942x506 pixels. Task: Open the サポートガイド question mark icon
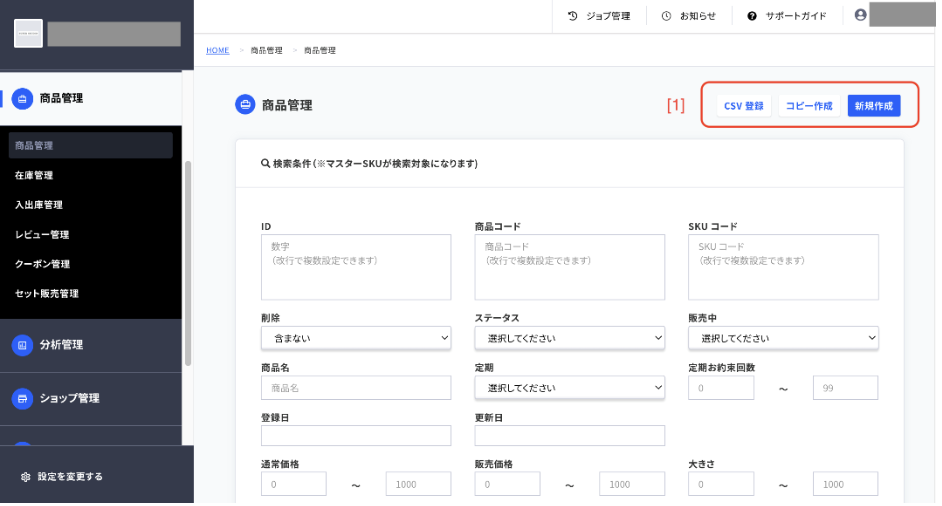752,16
